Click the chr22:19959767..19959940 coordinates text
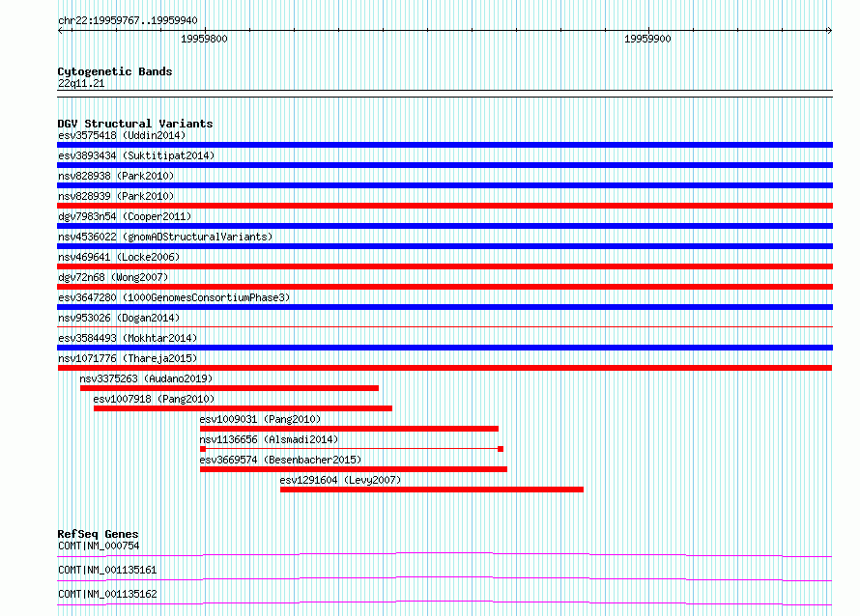 (x=128, y=20)
